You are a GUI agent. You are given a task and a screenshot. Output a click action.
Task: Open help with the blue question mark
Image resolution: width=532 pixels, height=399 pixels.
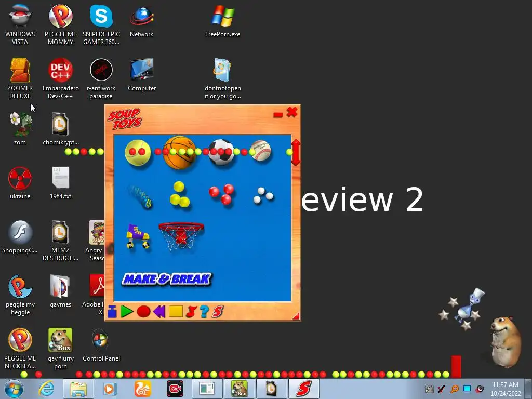point(204,312)
